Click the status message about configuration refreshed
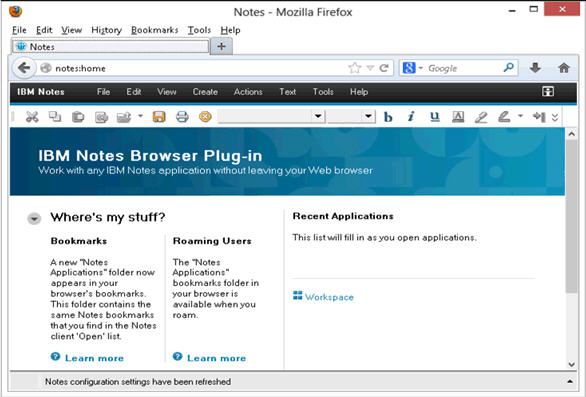Screen dimensions: 586x397 tap(138, 382)
